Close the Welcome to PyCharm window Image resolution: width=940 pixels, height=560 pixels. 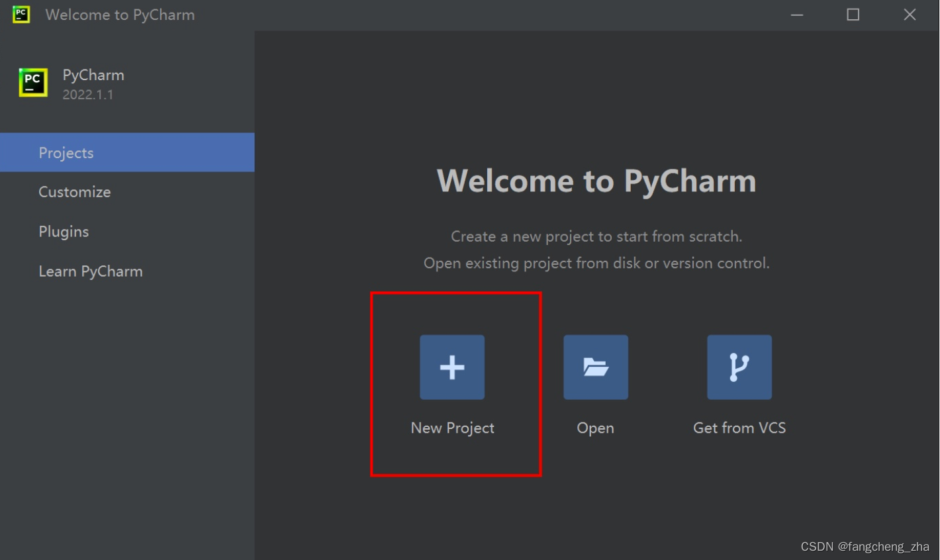pos(910,15)
